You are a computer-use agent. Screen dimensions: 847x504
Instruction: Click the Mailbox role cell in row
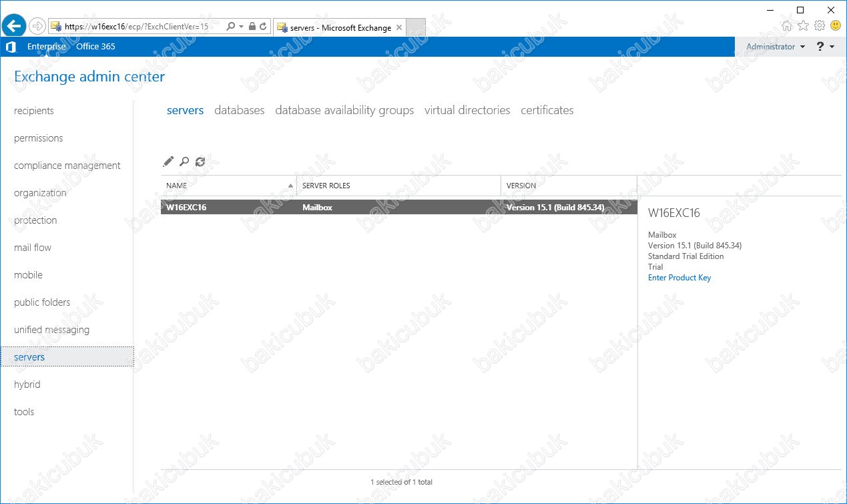[x=317, y=208]
